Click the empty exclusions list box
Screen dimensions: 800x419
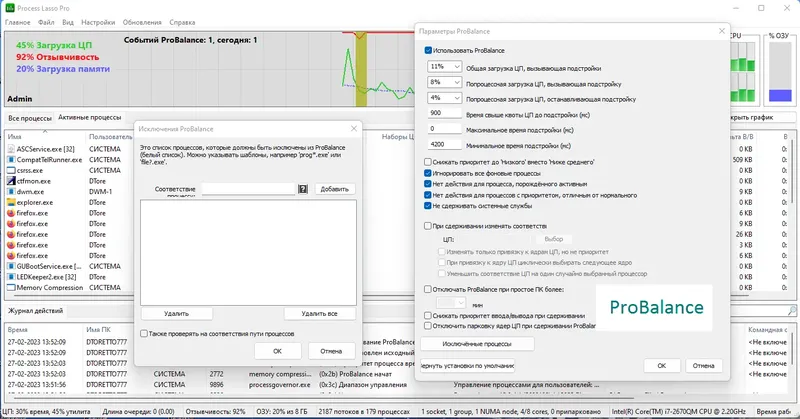[248, 252]
